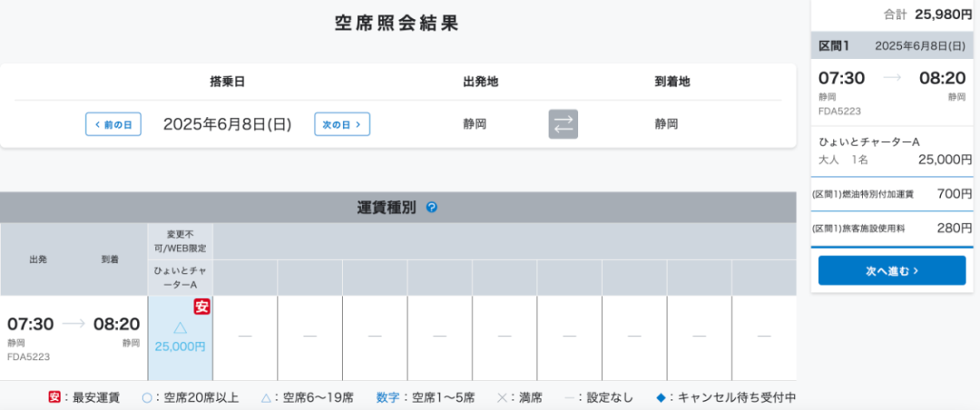Viewport: 980px width, 410px height.
Task: Click the triangle seat availability symbol in fare cell
Action: pyautogui.click(x=180, y=327)
